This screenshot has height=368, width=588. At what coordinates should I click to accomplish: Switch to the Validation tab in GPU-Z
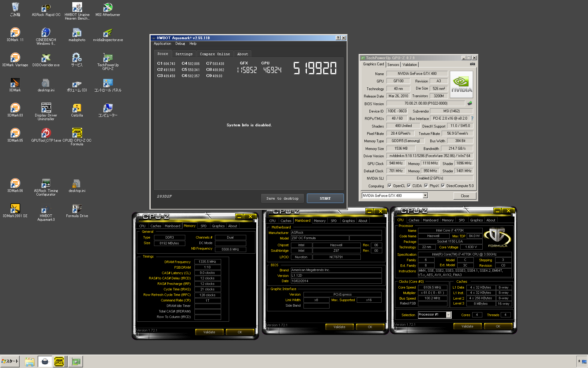[x=410, y=65]
